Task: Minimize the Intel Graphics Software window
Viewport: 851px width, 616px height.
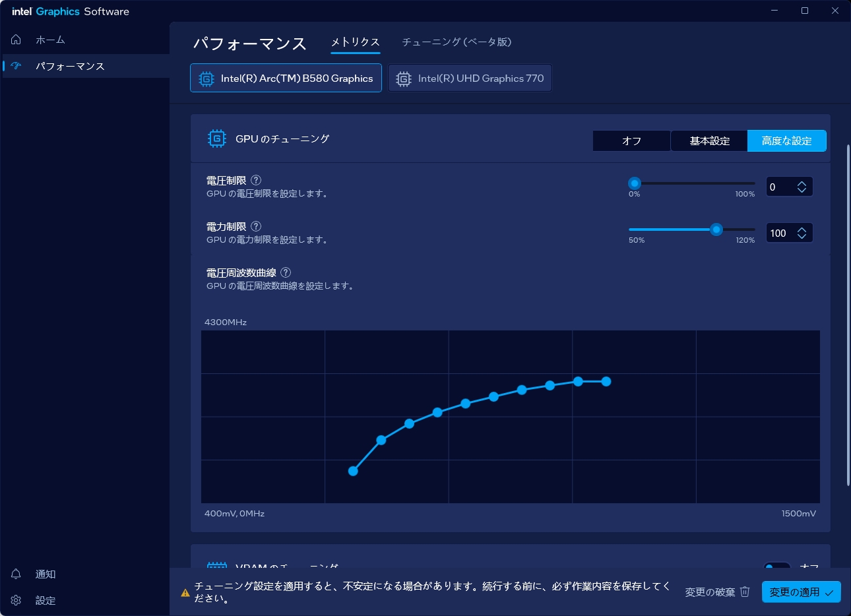Action: click(x=774, y=11)
